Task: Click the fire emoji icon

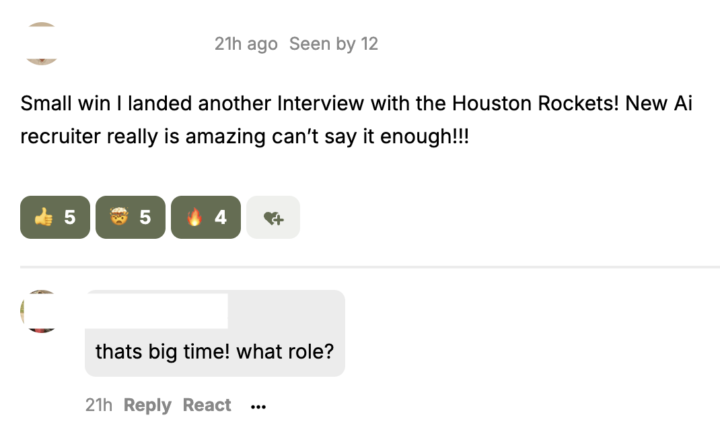Action: coord(194,217)
